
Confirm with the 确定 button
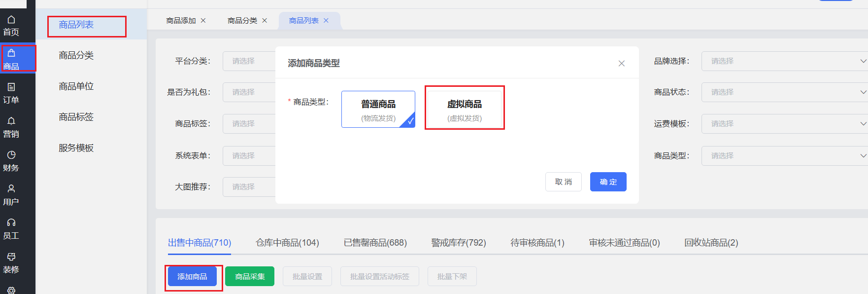coord(608,182)
